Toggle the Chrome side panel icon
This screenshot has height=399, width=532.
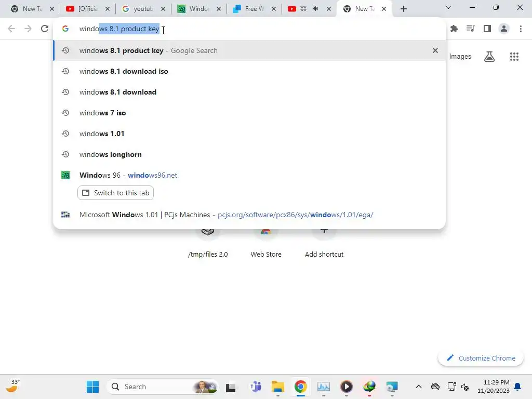487,29
